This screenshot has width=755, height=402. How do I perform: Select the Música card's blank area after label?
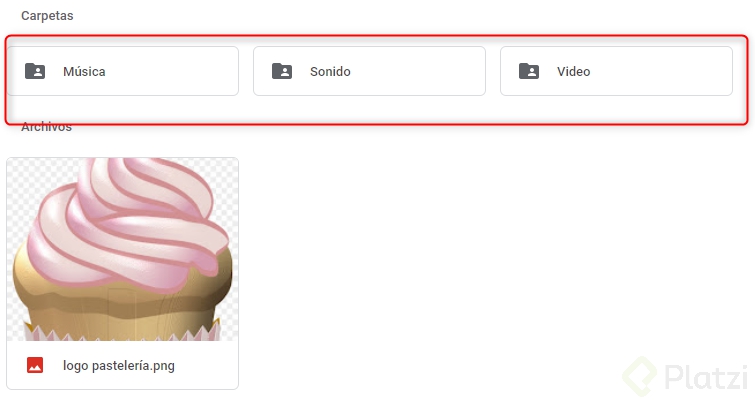pos(171,71)
